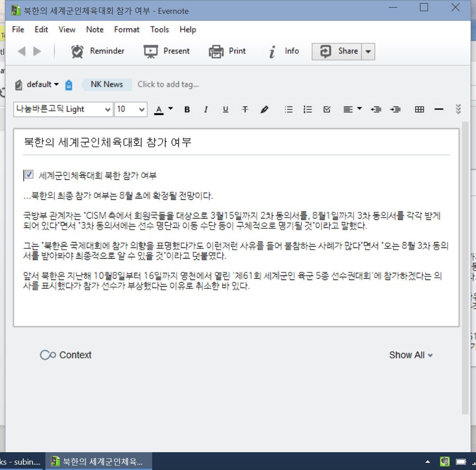Toggle bold text formatting
Viewport: 476px width, 470px height.
click(187, 109)
